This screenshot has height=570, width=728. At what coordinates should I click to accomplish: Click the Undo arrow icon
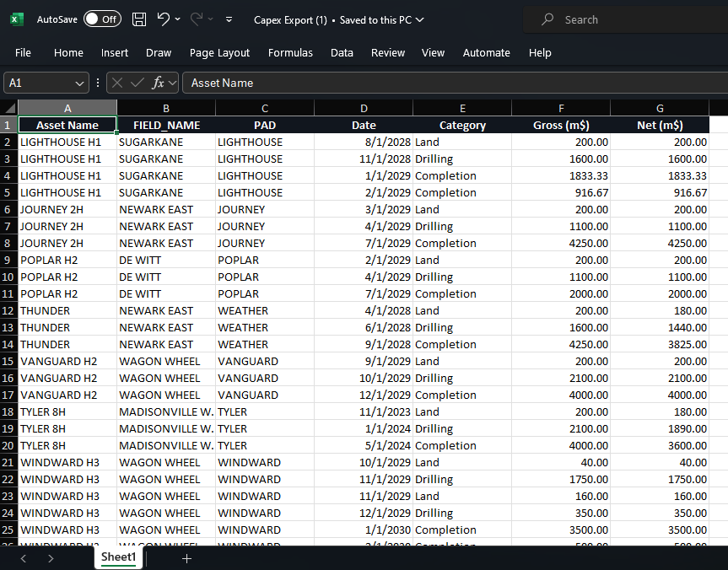click(x=164, y=19)
